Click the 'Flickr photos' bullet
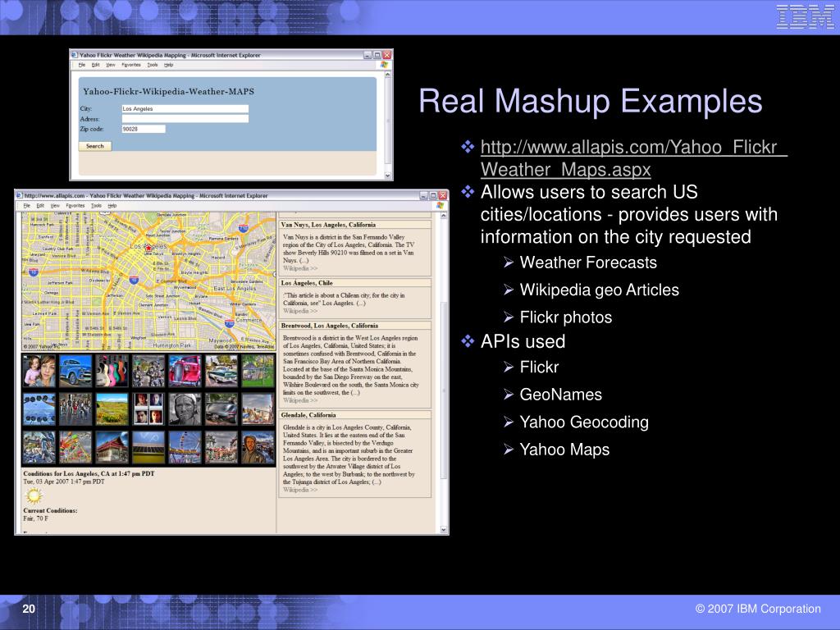The height and width of the screenshot is (630, 840). [x=566, y=317]
